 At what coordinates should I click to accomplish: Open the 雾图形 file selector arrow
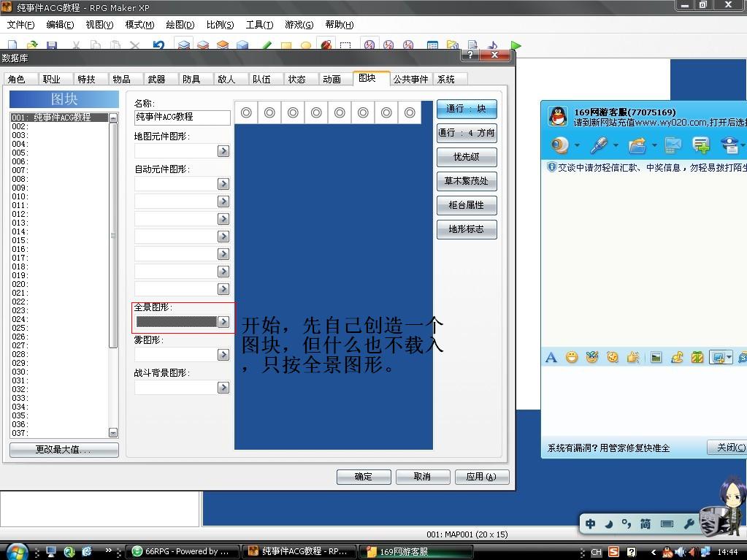click(x=223, y=355)
